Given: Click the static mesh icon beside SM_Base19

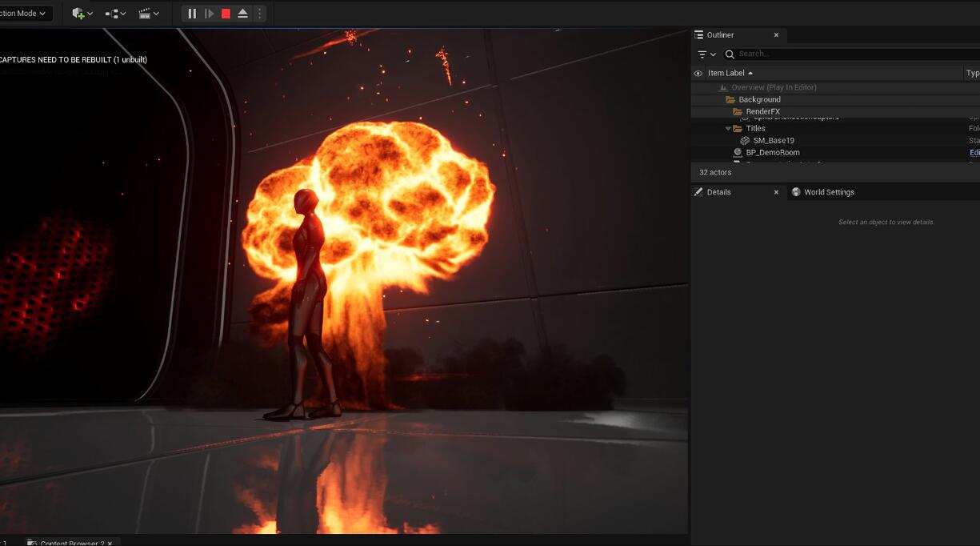Looking at the screenshot, I should (743, 140).
